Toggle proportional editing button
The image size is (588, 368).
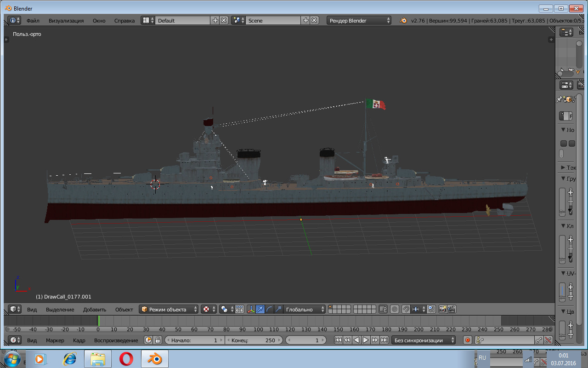(x=395, y=309)
